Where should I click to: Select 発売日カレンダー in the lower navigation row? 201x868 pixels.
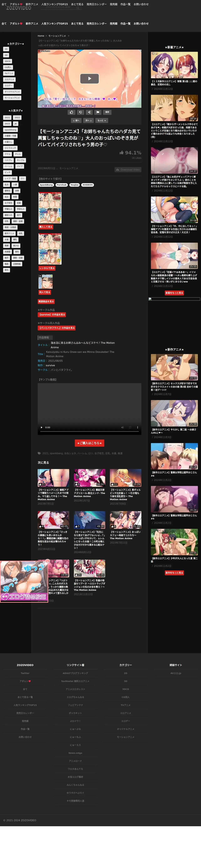click(96, 24)
